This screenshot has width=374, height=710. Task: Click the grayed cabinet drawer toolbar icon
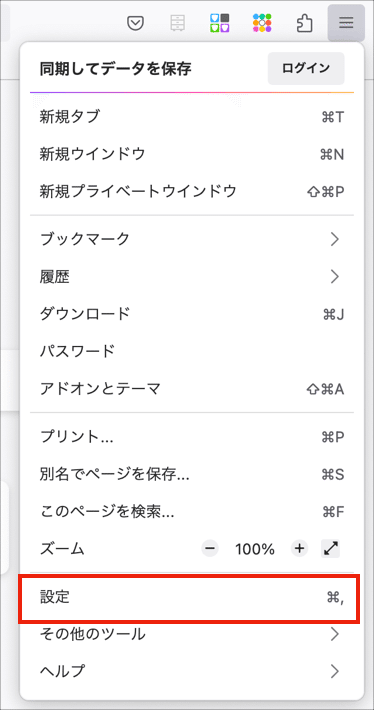click(177, 23)
